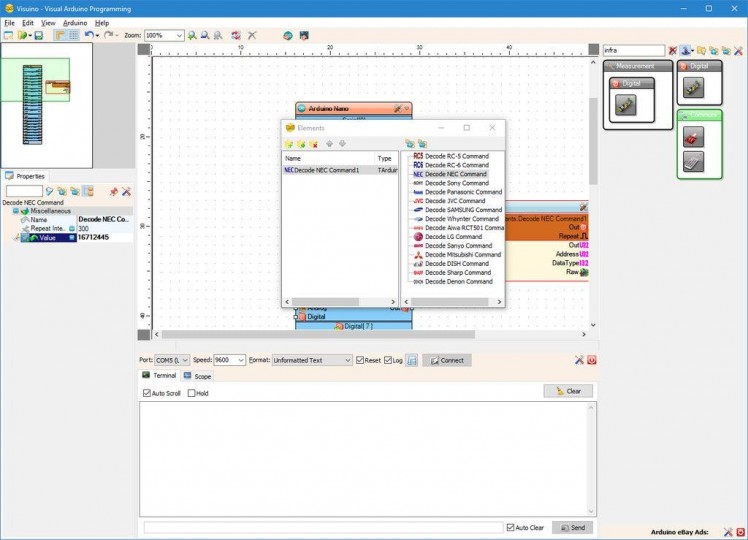748x540 pixels.
Task: Collapse the Miscellaneous properties group
Action: tap(15, 211)
